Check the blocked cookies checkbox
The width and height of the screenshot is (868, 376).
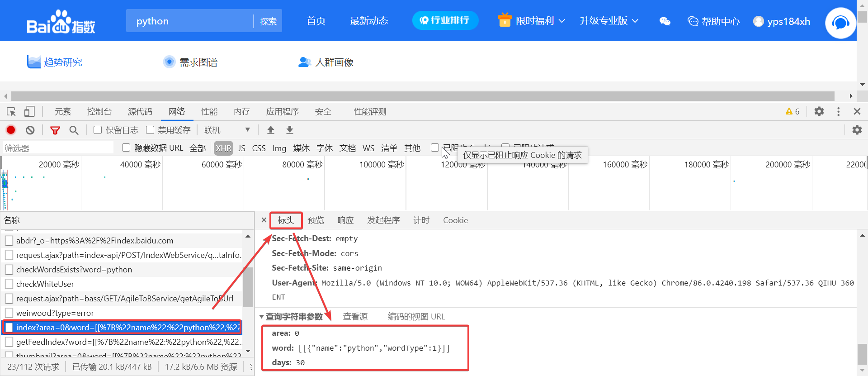[435, 148]
